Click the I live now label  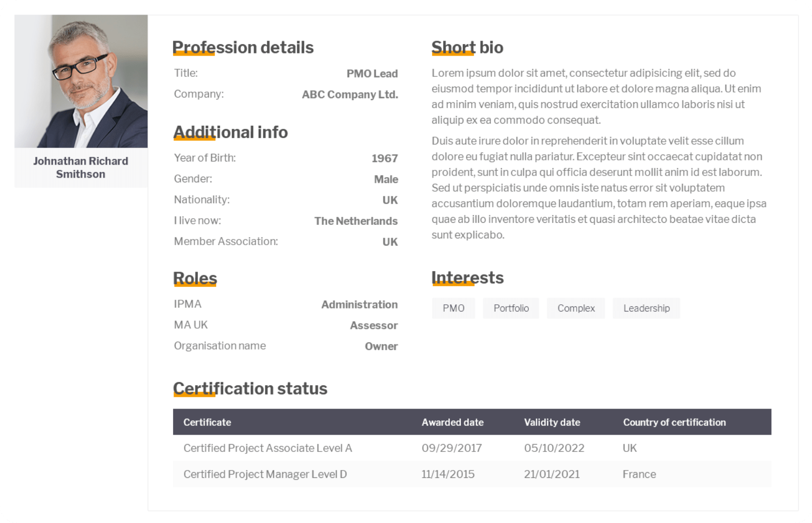(x=197, y=220)
